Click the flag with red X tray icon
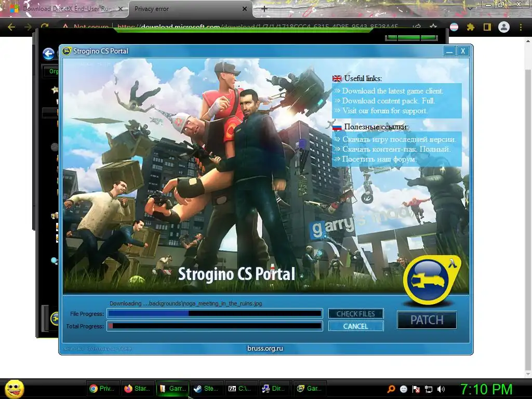Viewport: 532px width, 399px height. tap(416, 389)
